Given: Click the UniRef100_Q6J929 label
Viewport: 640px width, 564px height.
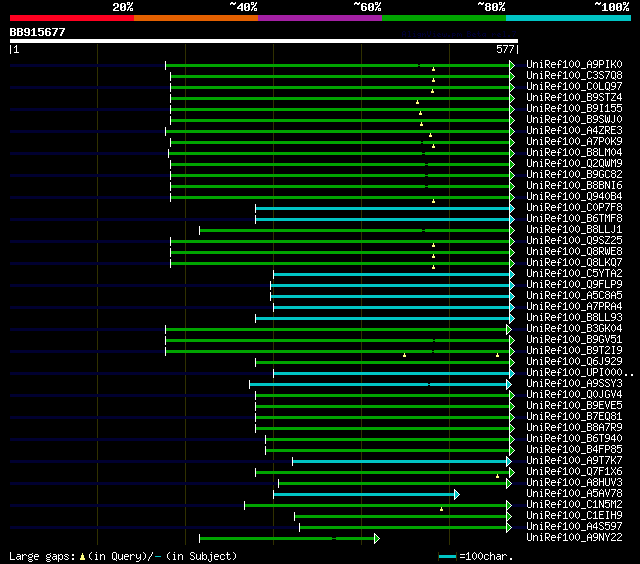Looking at the screenshot, I should tap(574, 362).
